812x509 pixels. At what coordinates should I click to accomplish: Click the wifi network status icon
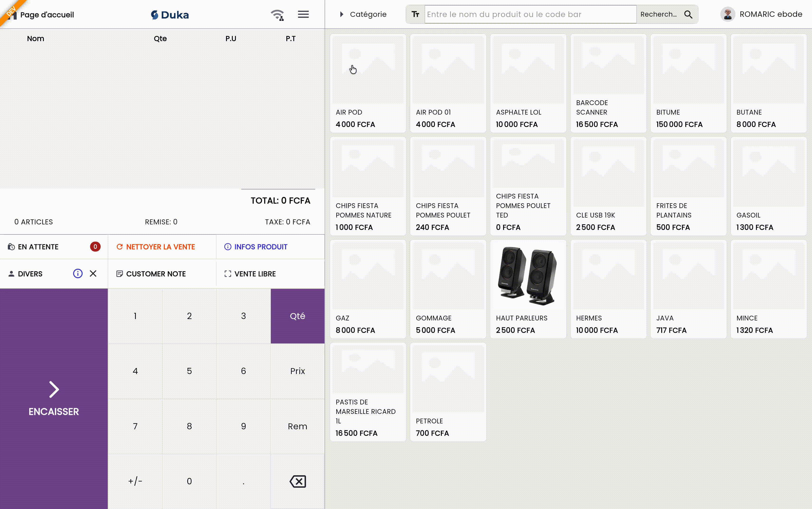pos(277,15)
